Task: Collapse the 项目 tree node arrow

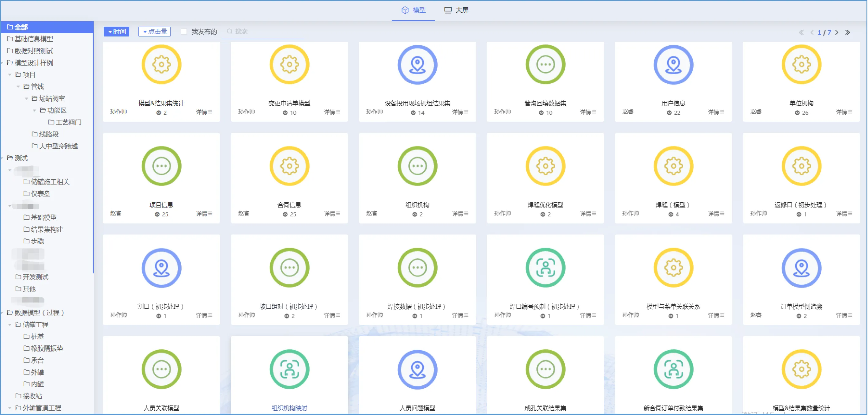Action: click(x=10, y=75)
